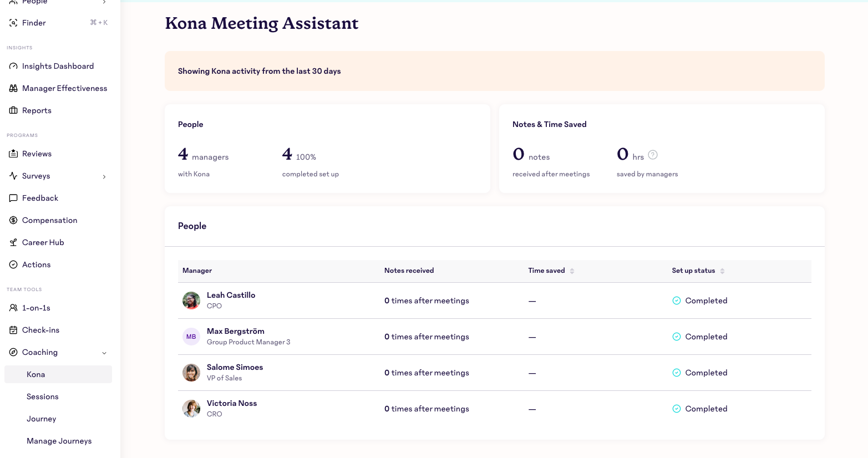Image resolution: width=868 pixels, height=458 pixels.
Task: Collapse the Coaching menu chevron
Action: click(x=104, y=353)
